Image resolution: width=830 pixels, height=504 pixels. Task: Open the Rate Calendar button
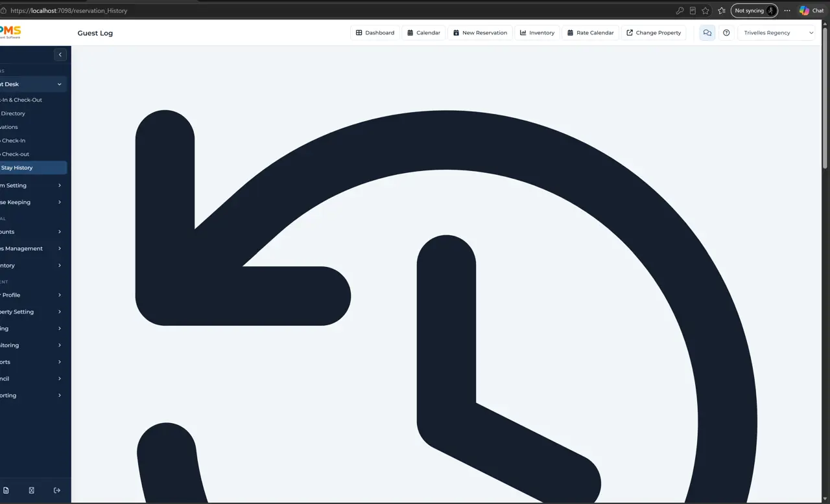(591, 33)
